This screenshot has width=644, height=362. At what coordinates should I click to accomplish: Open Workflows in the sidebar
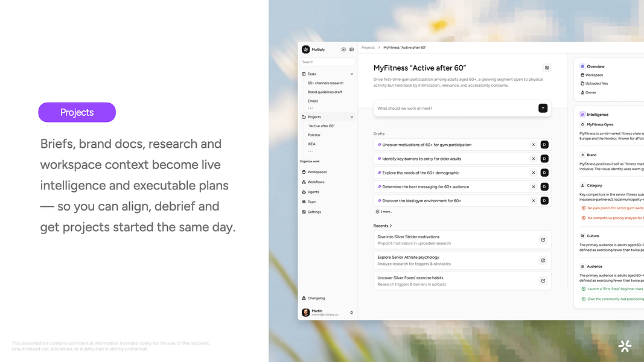point(313,182)
